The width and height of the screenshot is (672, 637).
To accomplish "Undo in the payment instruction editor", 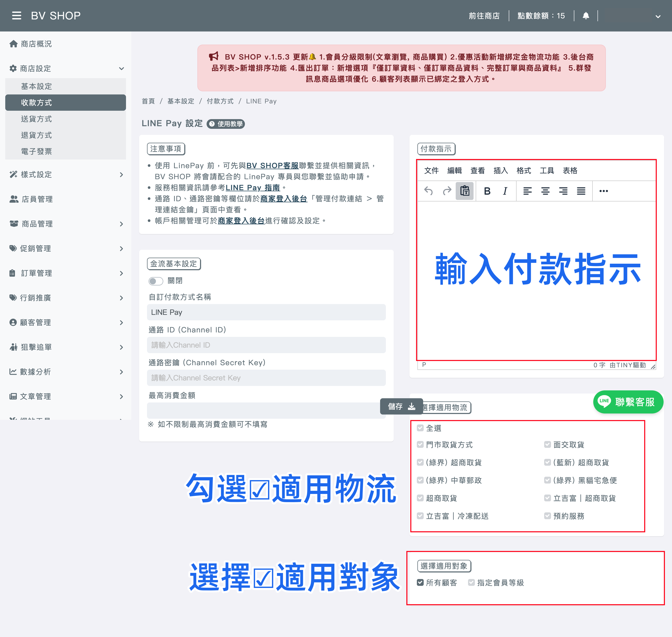I will (x=428, y=191).
